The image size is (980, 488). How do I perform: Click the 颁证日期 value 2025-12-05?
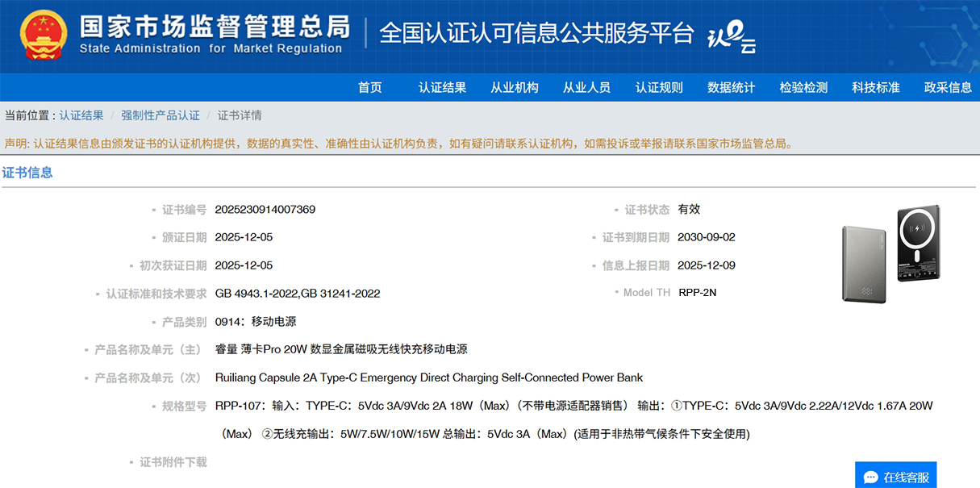pos(244,237)
